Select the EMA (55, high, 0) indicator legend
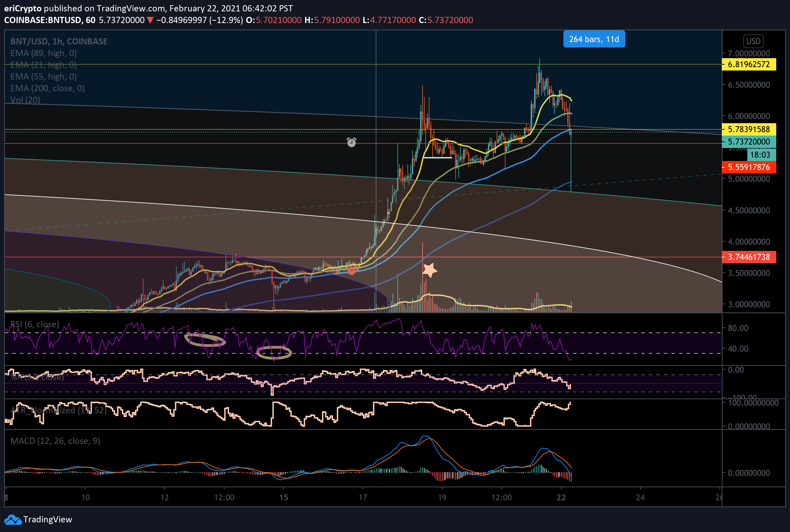 (44, 77)
